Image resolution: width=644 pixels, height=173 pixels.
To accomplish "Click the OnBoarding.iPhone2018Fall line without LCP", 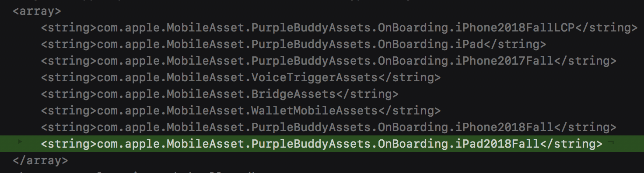I will 329,128.
